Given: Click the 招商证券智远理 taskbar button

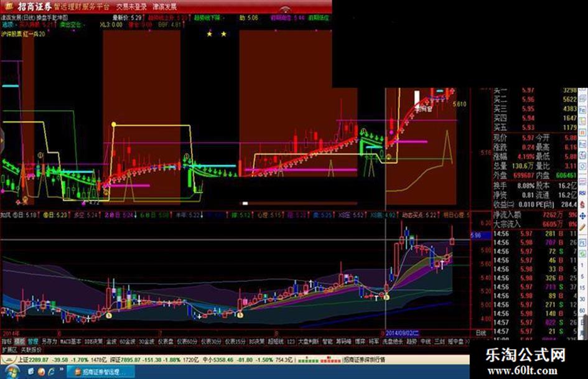Looking at the screenshot, I should (x=101, y=372).
